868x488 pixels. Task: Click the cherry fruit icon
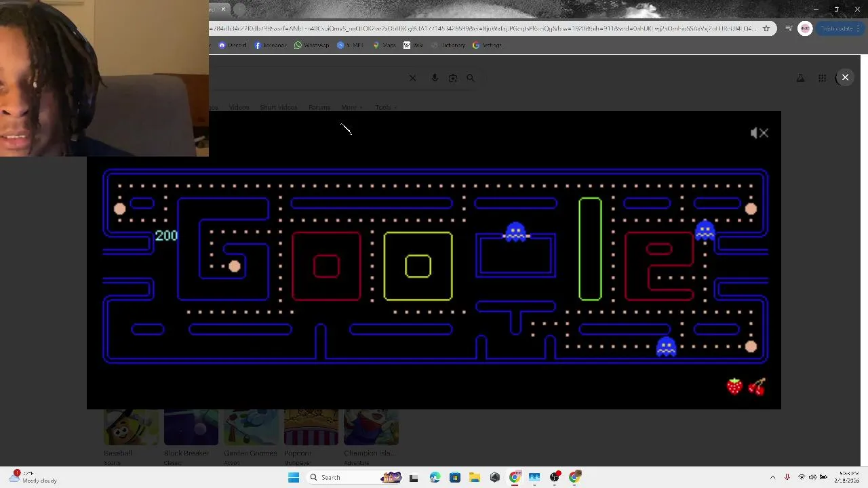757,386
